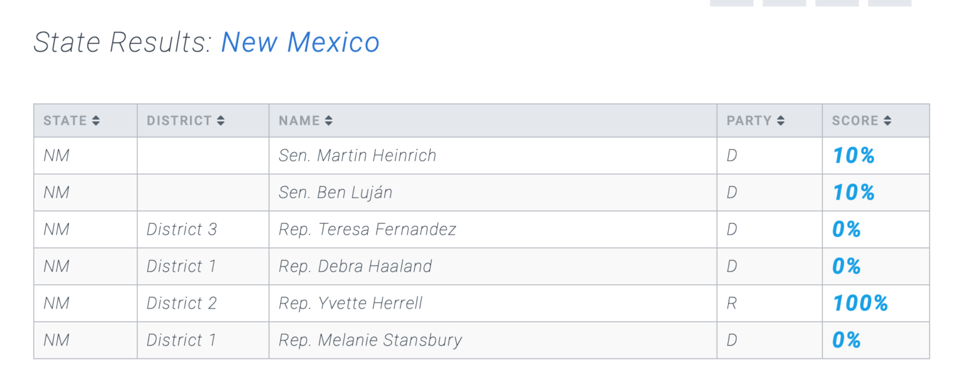This screenshot has width=980, height=385.
Task: Click the sort arrows beside NAME header
Action: (329, 120)
